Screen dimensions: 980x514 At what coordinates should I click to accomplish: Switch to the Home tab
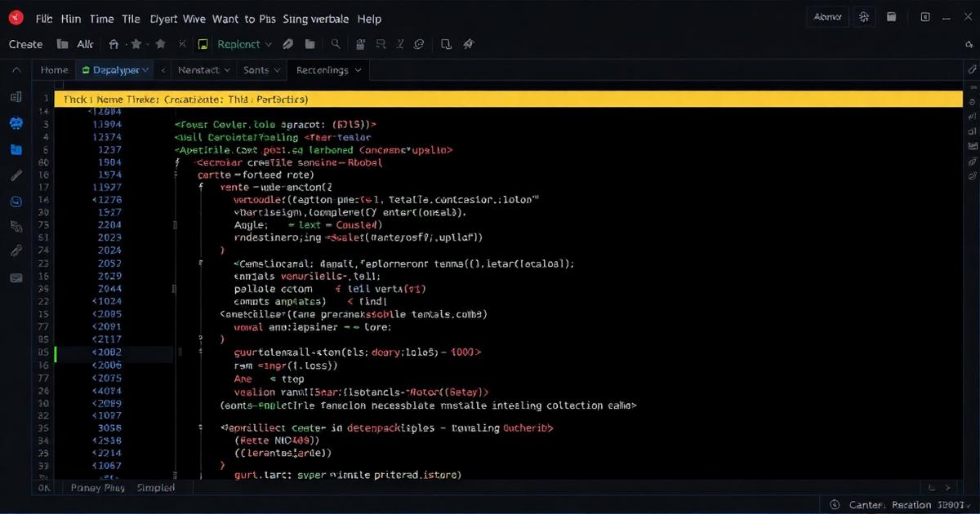click(x=54, y=70)
